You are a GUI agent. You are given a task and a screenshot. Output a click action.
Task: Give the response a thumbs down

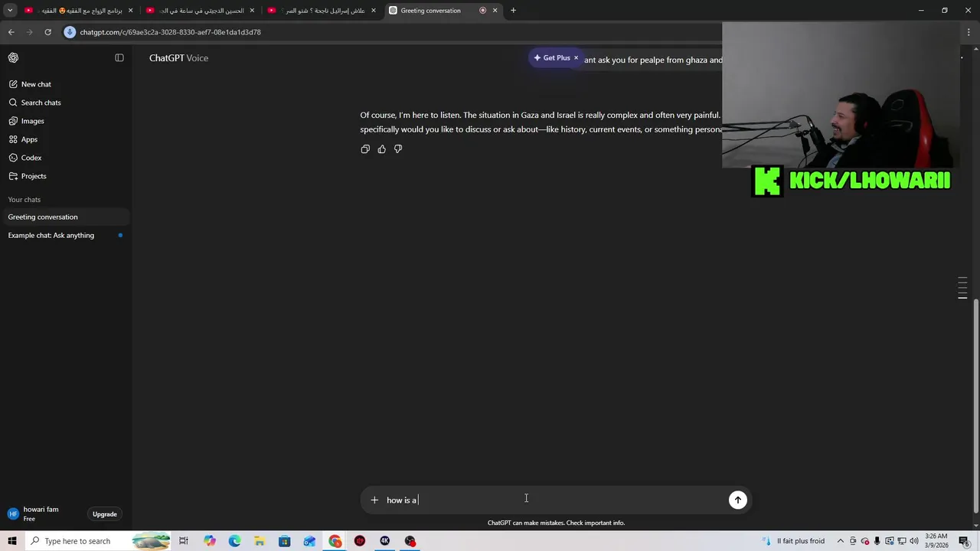click(398, 149)
